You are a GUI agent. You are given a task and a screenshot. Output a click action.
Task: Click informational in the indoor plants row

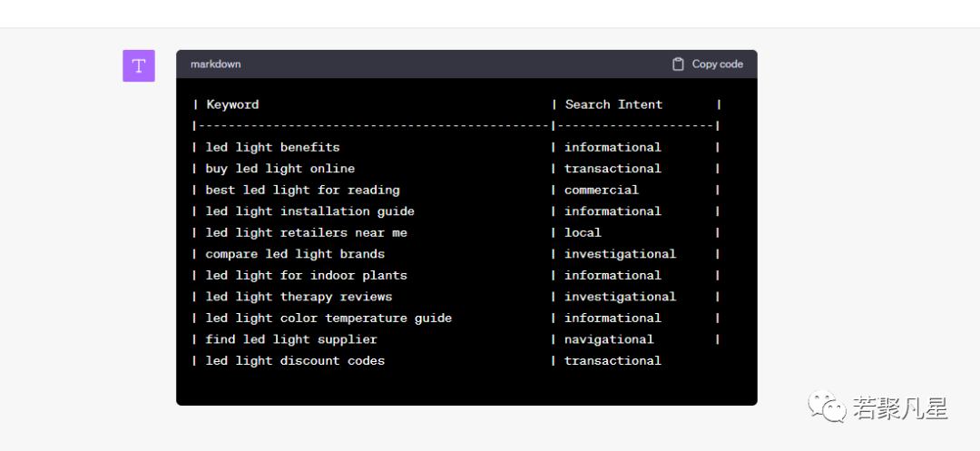coord(613,276)
